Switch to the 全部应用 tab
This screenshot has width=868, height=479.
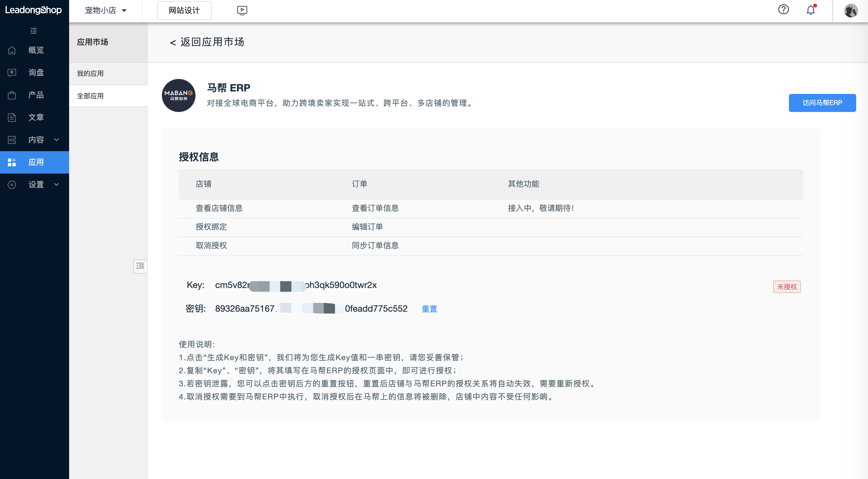tap(90, 95)
